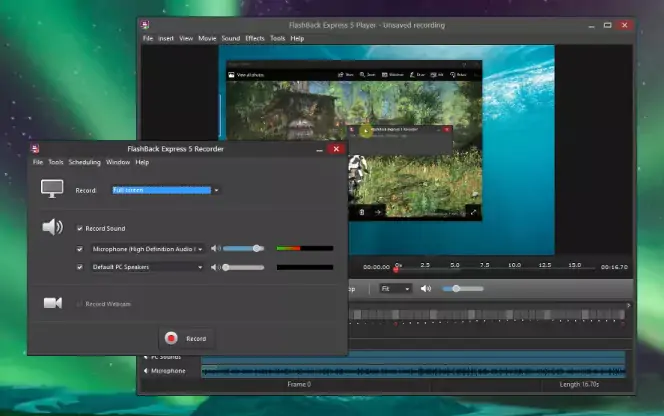Click PC Speakers row speaker volume icon
This screenshot has height=416, width=664.
[x=216, y=267]
